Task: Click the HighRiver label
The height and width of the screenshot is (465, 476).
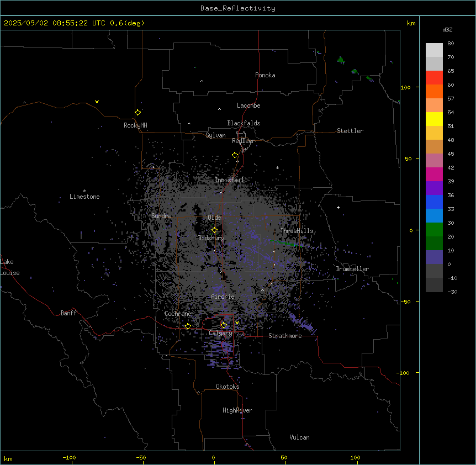Action: click(x=237, y=410)
